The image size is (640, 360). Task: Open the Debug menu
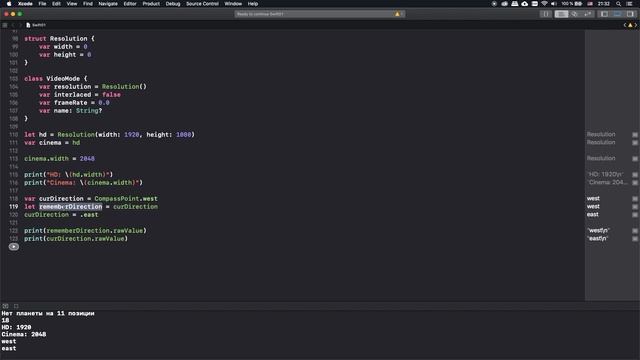pyautogui.click(x=173, y=4)
